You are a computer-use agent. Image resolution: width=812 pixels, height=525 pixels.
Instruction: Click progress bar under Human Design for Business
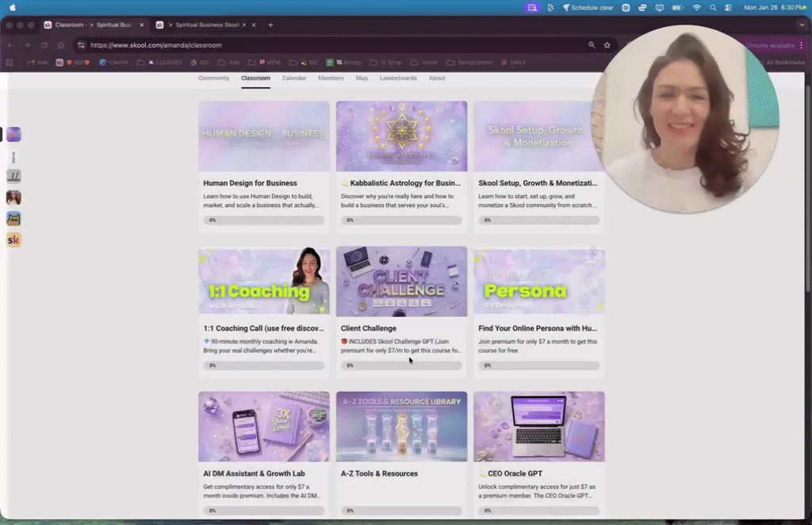click(263, 220)
